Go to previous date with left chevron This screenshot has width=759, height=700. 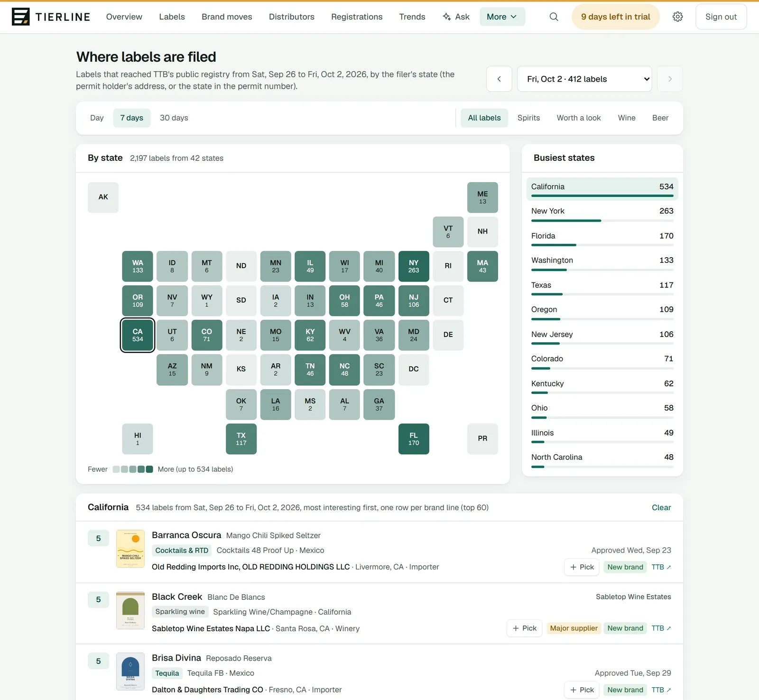pyautogui.click(x=499, y=79)
